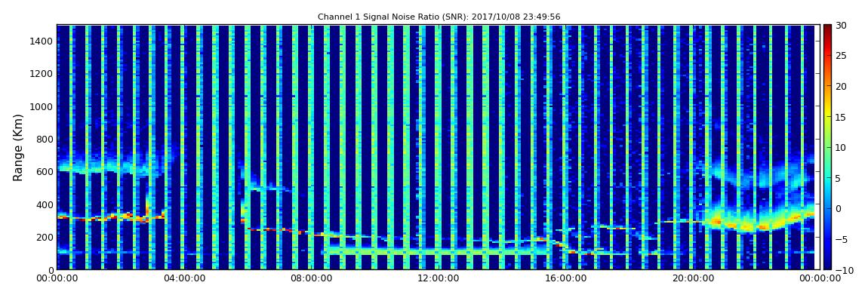Click the 1000 range tick label

[x=42, y=106]
